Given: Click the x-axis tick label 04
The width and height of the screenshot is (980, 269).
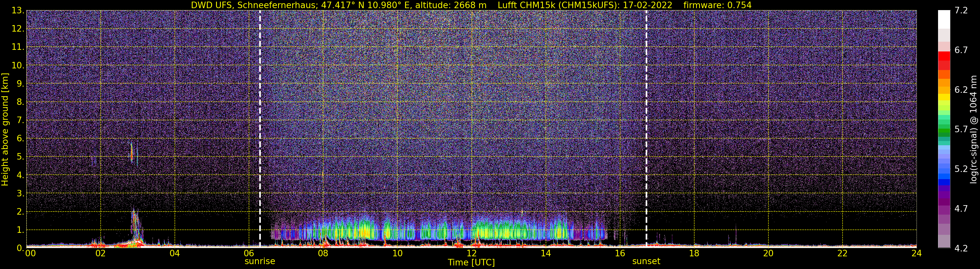Looking at the screenshot, I should (175, 253).
